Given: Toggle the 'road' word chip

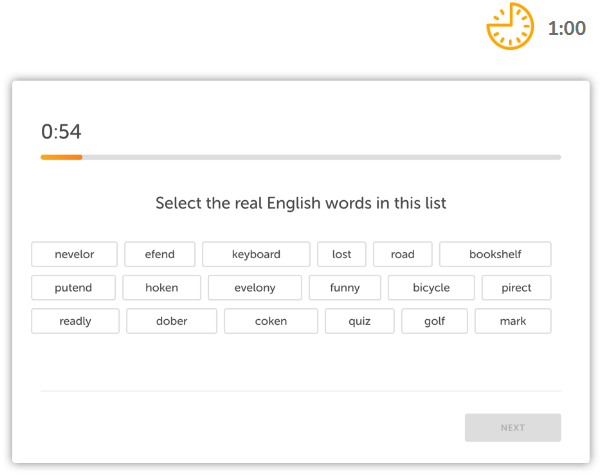Looking at the screenshot, I should pos(402,254).
